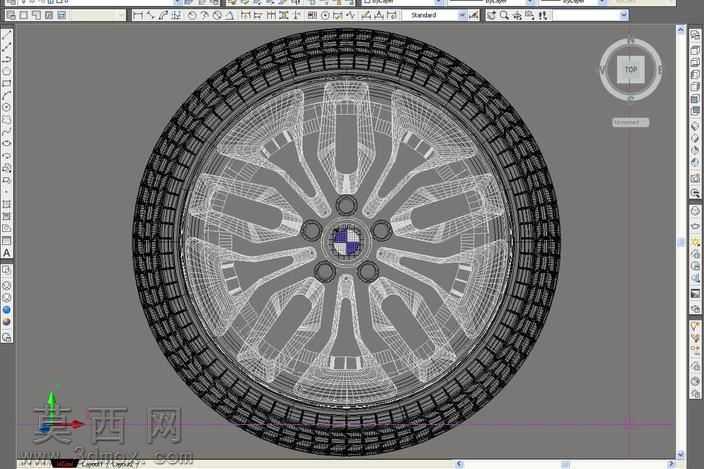Click the Continue dimension tool

tap(271, 15)
